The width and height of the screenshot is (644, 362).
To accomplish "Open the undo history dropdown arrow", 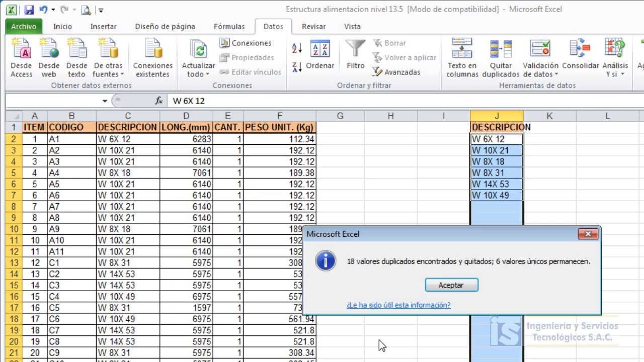I will (53, 10).
